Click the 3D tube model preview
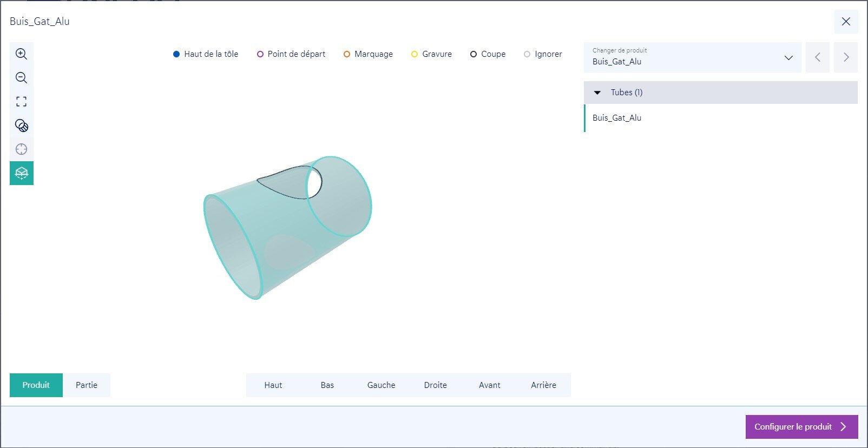The height and width of the screenshot is (448, 868). point(287,227)
